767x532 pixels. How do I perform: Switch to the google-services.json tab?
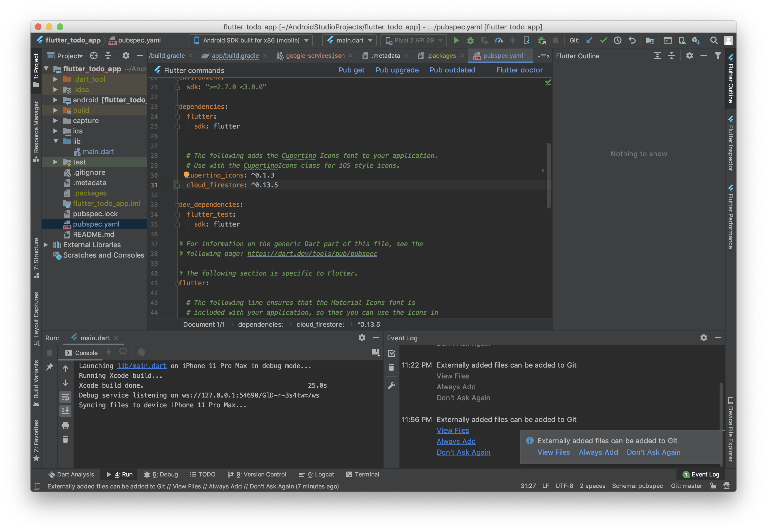point(315,56)
